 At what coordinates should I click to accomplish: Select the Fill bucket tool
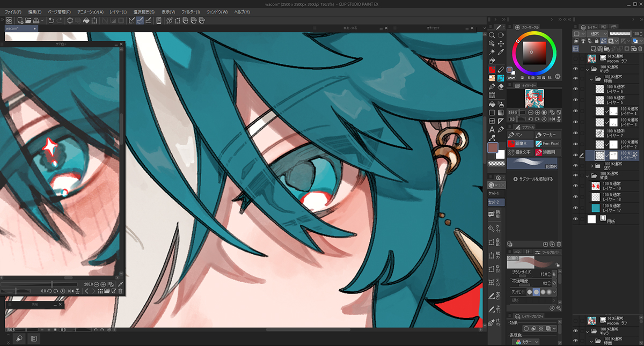tap(492, 104)
